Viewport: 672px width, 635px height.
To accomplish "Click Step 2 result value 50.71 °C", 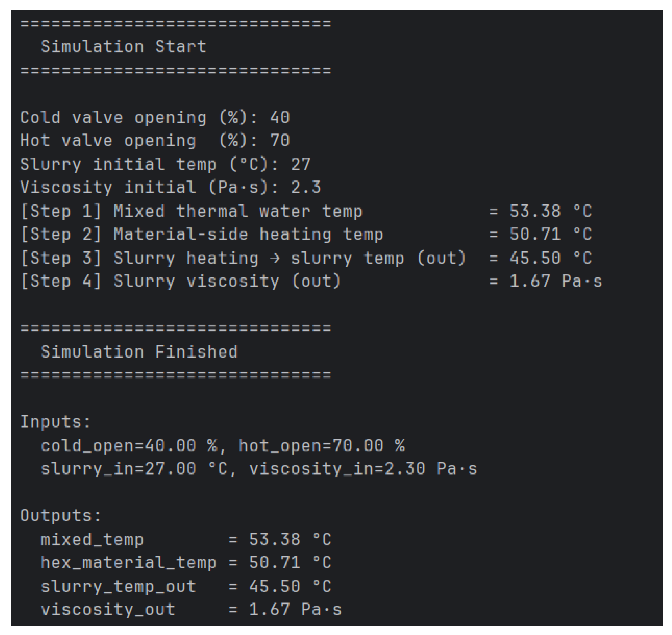I will coord(550,234).
